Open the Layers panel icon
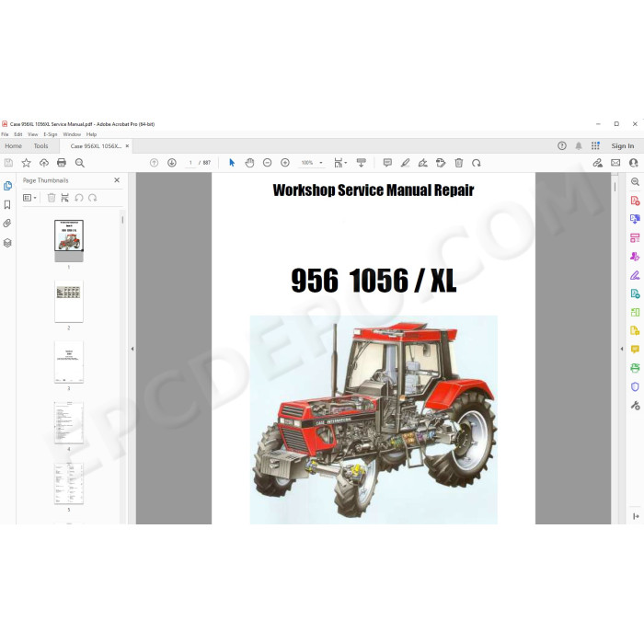This screenshot has height=644, width=644. [x=7, y=243]
